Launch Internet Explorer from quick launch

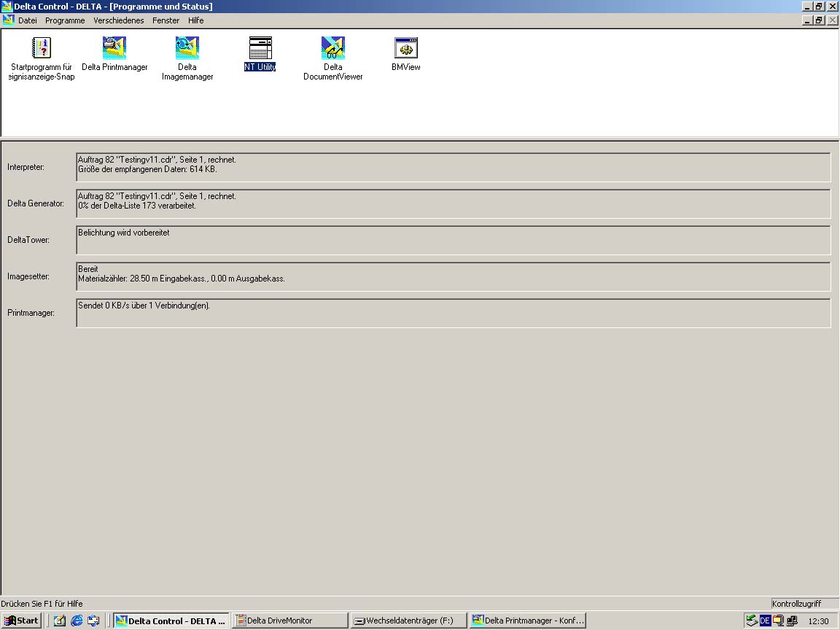(x=77, y=621)
